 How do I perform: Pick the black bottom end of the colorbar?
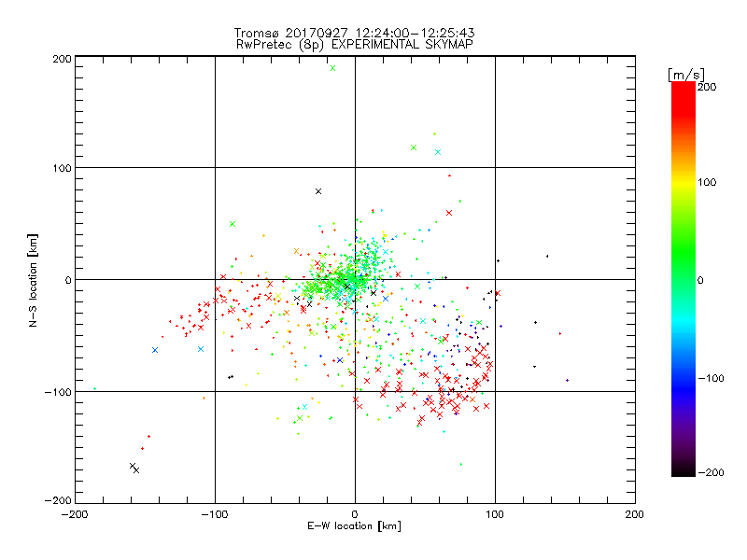tap(684, 469)
